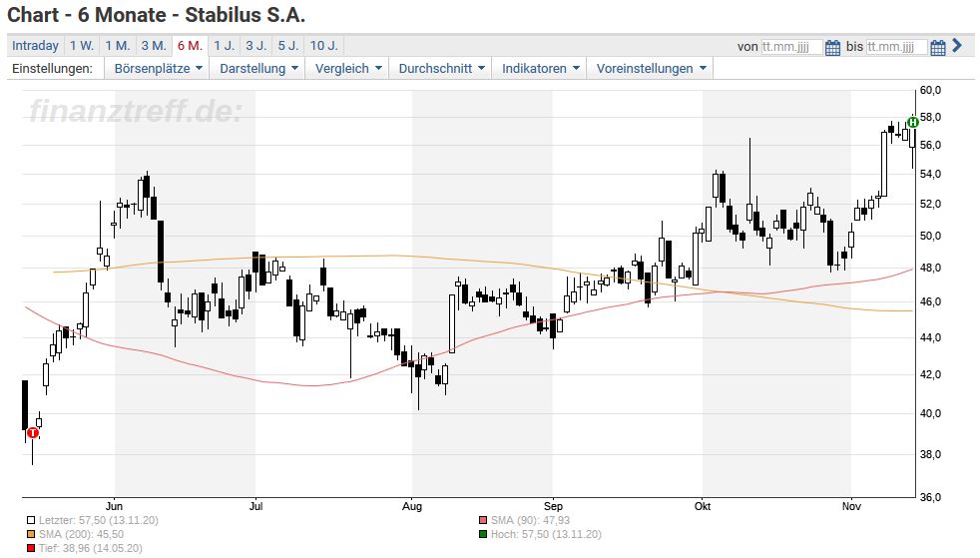
Task: Click 'Tief: 38,96 (14.05.20)' legend text
Action: 90,549
